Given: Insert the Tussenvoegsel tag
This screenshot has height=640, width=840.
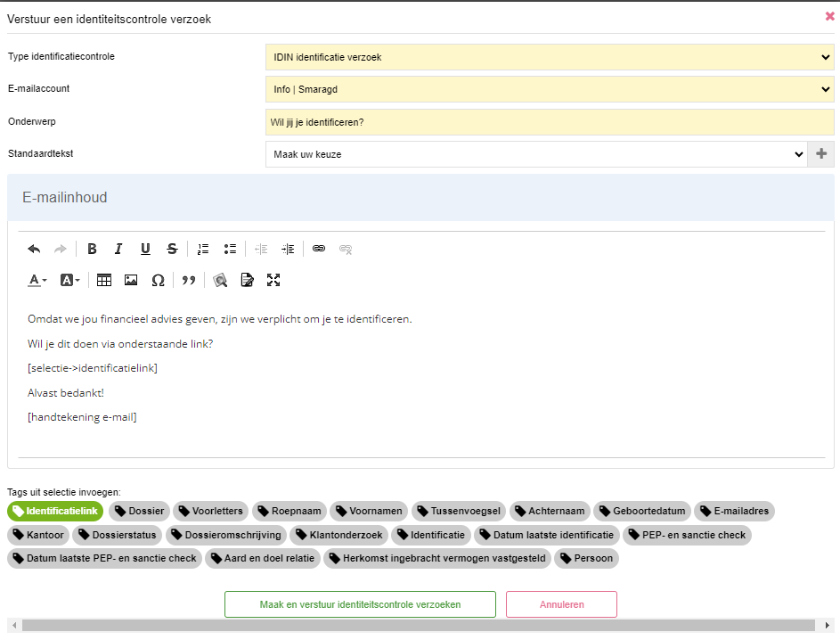Looking at the screenshot, I should [x=459, y=512].
